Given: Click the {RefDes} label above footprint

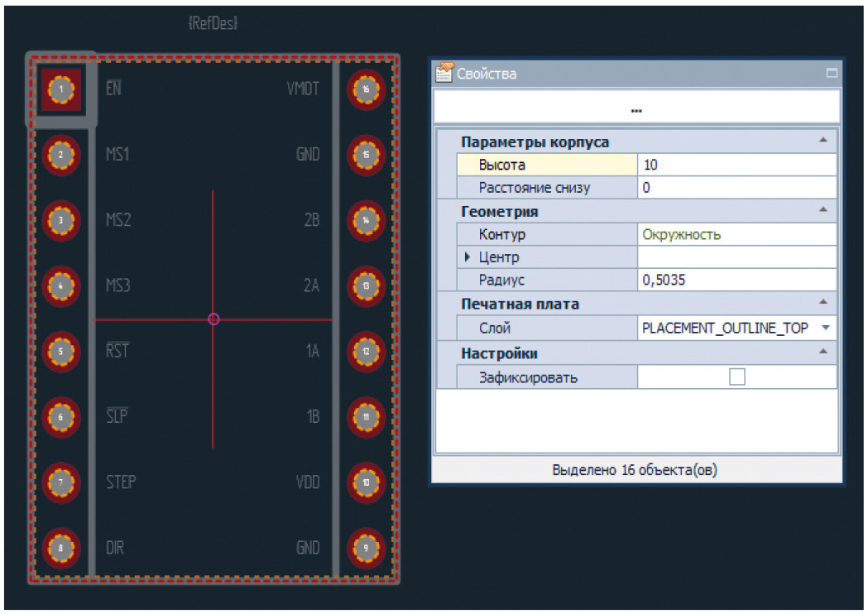Looking at the screenshot, I should [213, 22].
